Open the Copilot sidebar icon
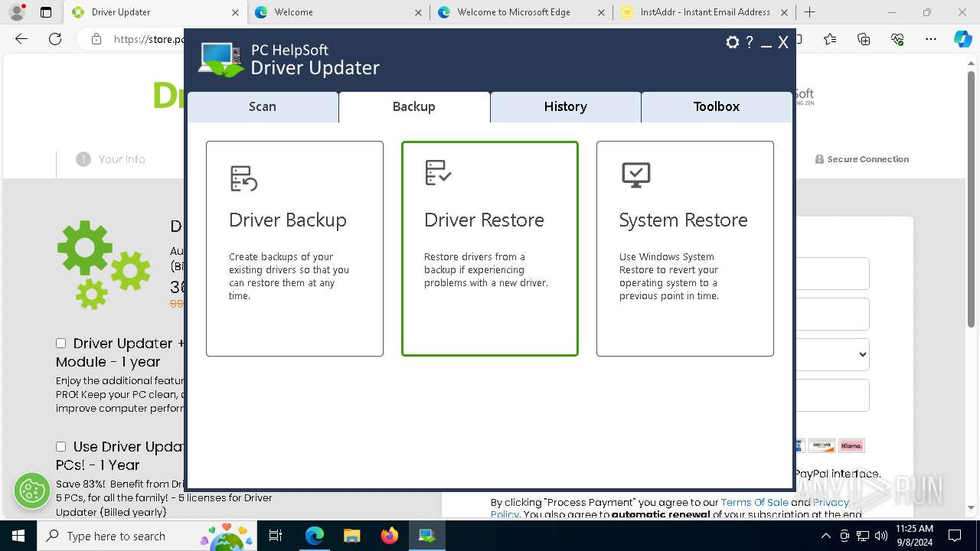Image resolution: width=980 pixels, height=551 pixels. [x=963, y=39]
